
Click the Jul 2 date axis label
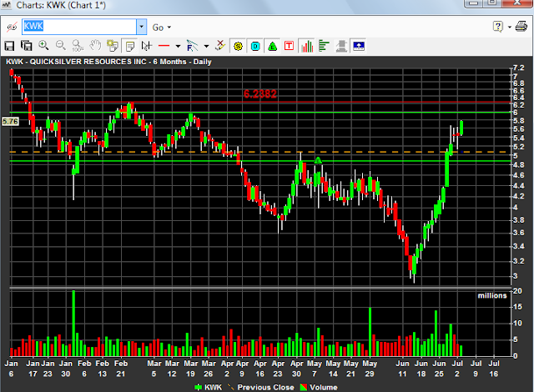(x=457, y=369)
